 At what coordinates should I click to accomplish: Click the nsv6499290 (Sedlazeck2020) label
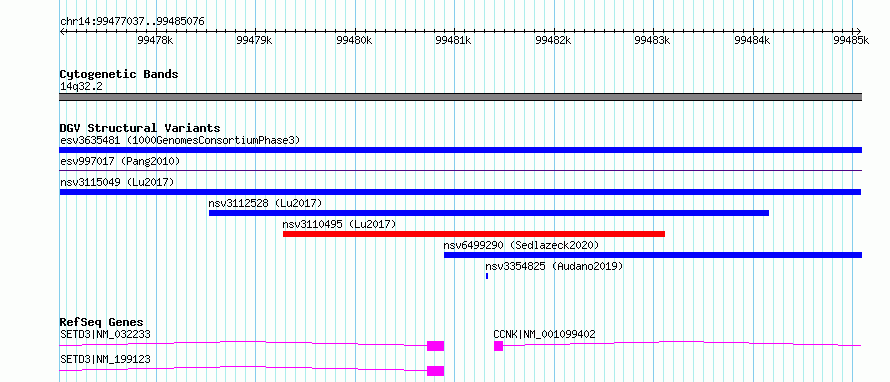(521, 245)
